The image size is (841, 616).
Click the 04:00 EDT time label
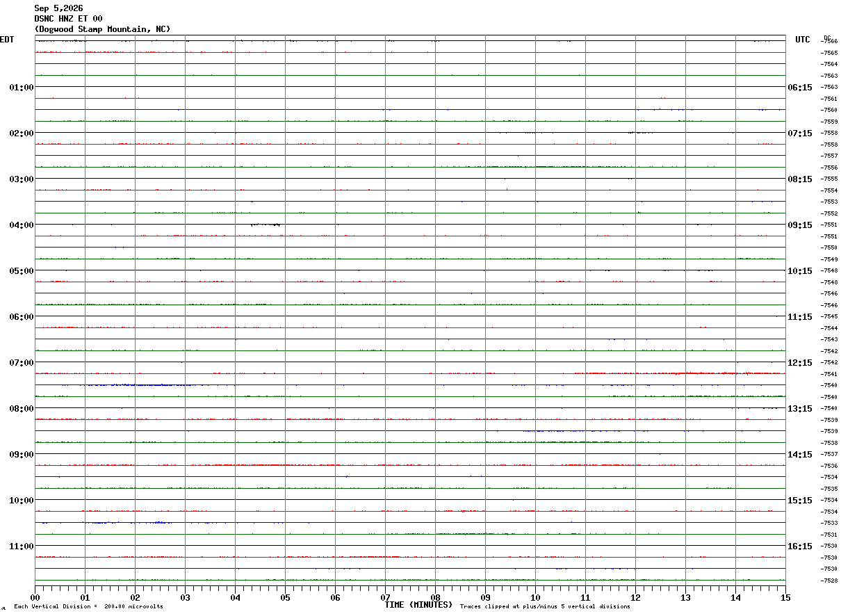[x=22, y=225]
